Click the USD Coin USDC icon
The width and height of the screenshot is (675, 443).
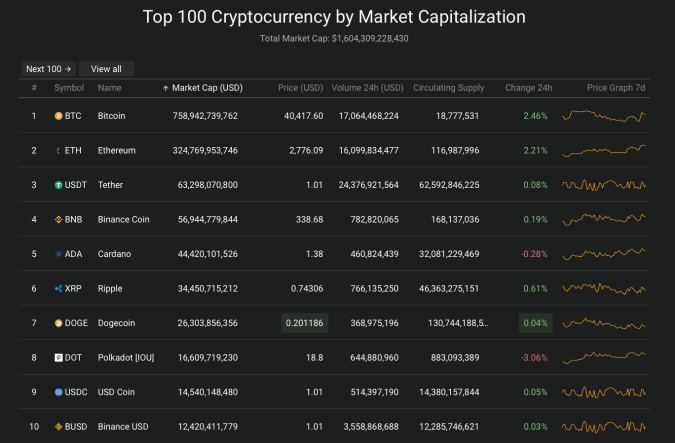[59, 392]
